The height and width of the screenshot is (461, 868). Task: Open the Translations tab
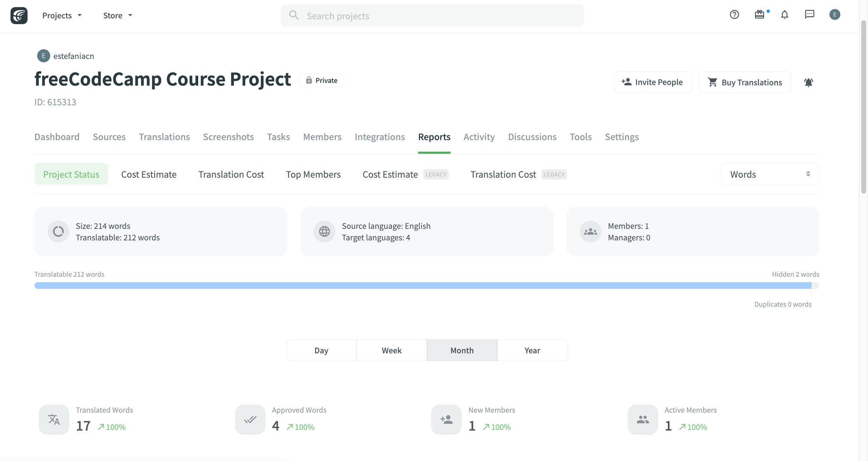pos(164,137)
